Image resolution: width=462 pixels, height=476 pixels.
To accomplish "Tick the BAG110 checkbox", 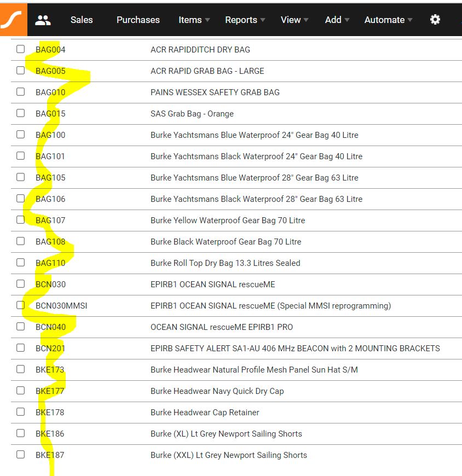I will (x=21, y=262).
